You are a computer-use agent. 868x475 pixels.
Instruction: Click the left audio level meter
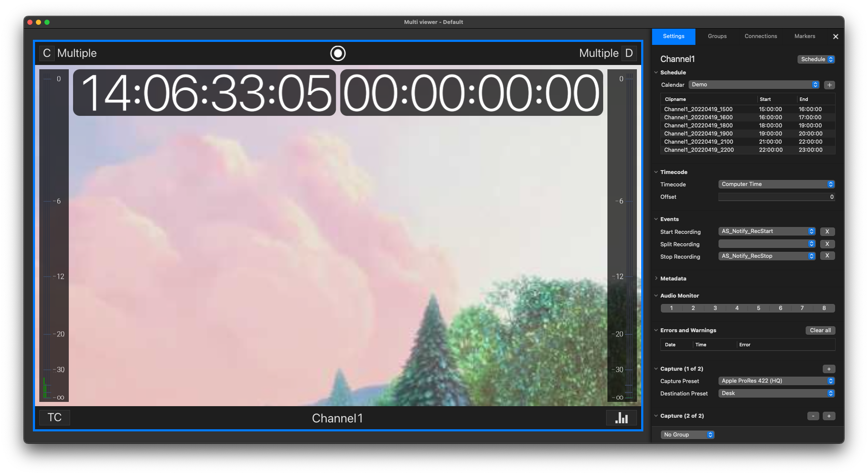click(x=54, y=236)
